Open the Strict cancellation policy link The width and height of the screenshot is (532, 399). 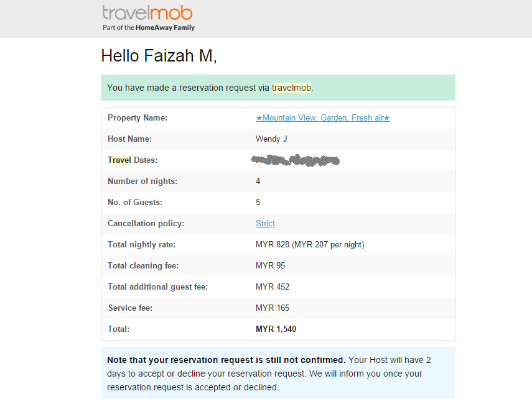pyautogui.click(x=265, y=224)
